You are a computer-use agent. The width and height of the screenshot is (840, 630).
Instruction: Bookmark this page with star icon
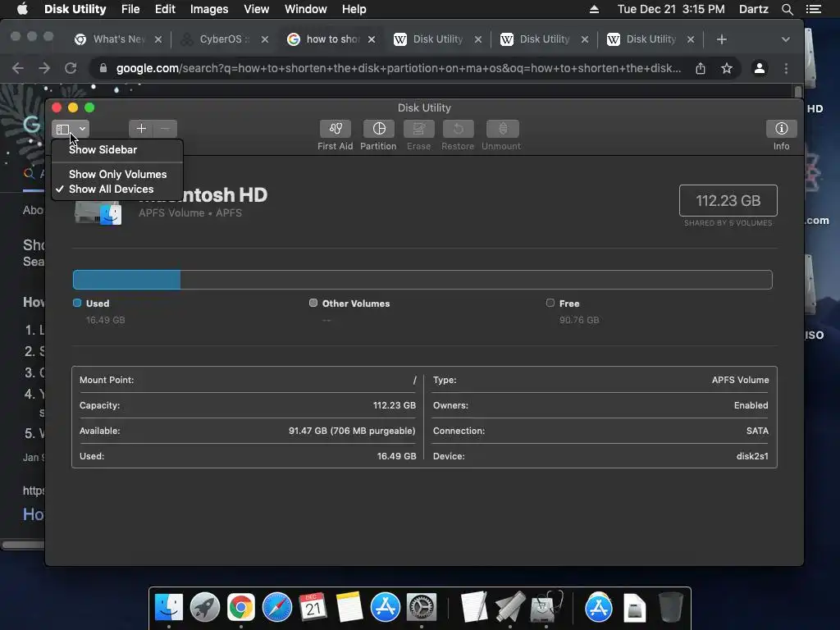pyautogui.click(x=727, y=68)
